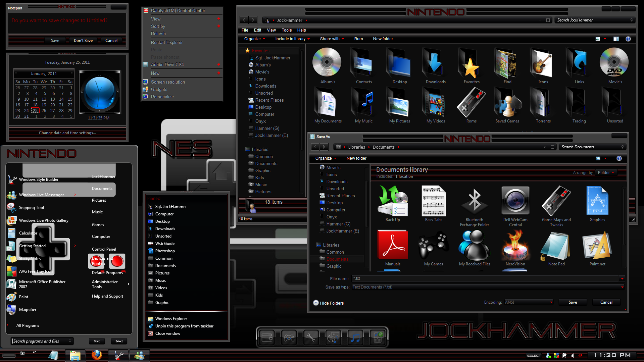
Task: Click the gamepad icon in the dock
Action: pyautogui.click(x=289, y=338)
